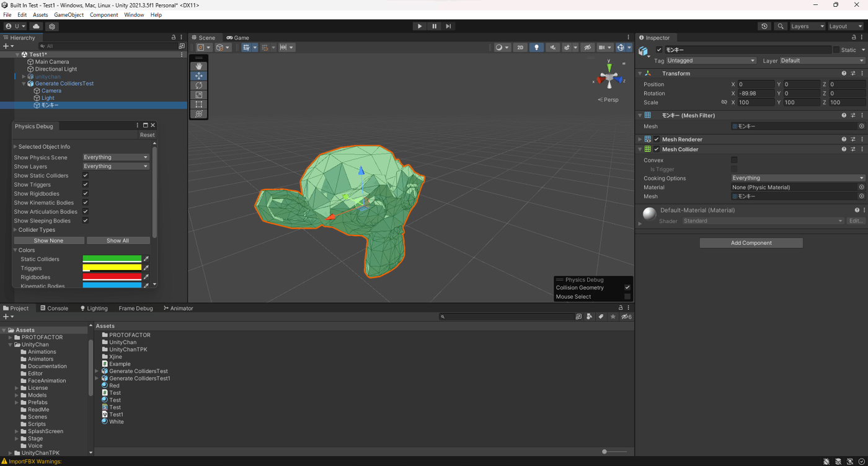Open the Unity Cloud services icon

pos(37,27)
